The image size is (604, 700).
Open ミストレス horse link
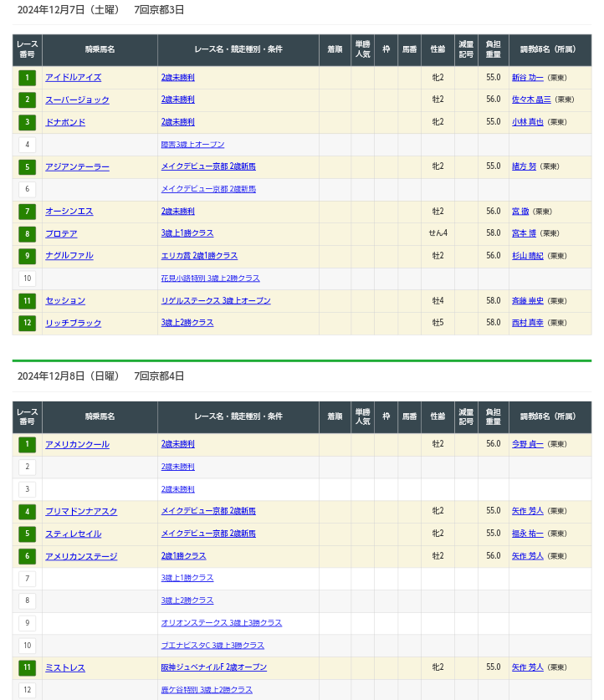[65, 668]
